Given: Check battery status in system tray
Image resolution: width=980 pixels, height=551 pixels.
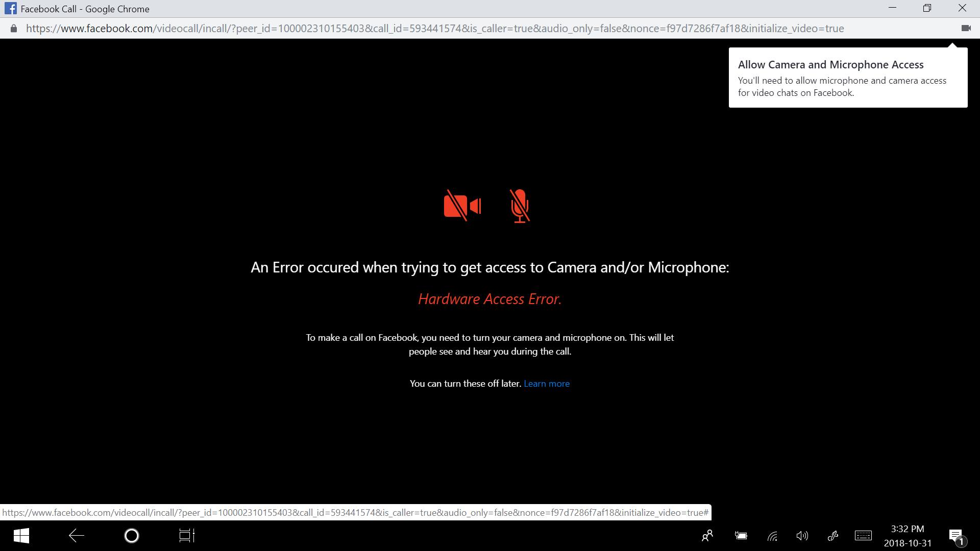Looking at the screenshot, I should (741, 536).
